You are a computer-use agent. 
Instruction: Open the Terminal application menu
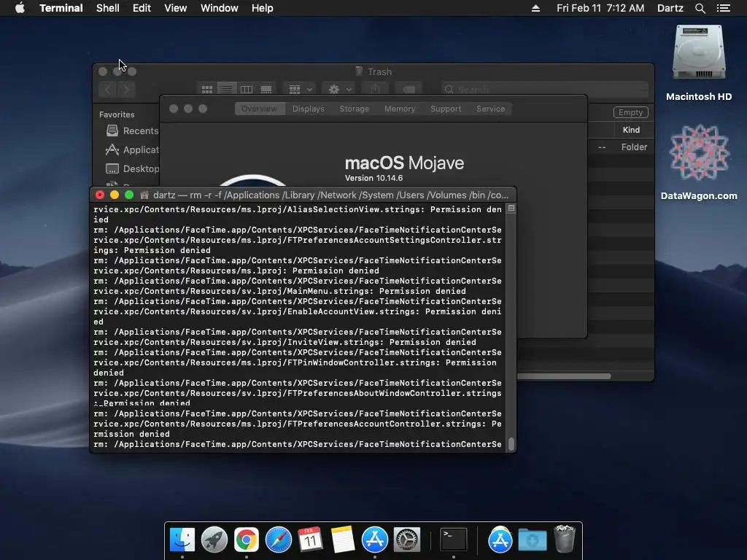pos(61,8)
